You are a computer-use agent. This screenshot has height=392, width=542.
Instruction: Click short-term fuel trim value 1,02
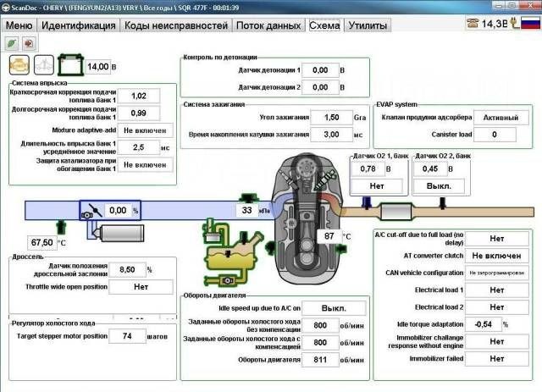[139, 97]
